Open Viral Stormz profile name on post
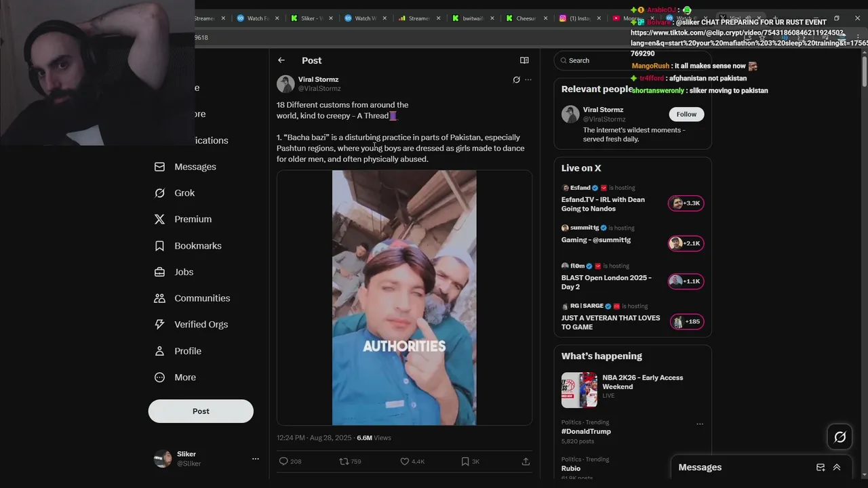This screenshot has height=488, width=868. point(318,79)
